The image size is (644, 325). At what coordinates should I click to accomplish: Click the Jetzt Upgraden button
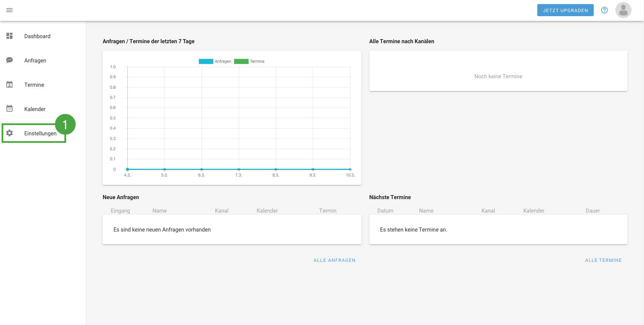pyautogui.click(x=565, y=10)
